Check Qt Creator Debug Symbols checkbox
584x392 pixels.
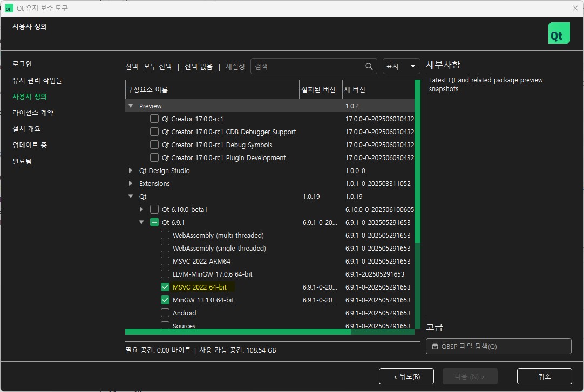[154, 145]
